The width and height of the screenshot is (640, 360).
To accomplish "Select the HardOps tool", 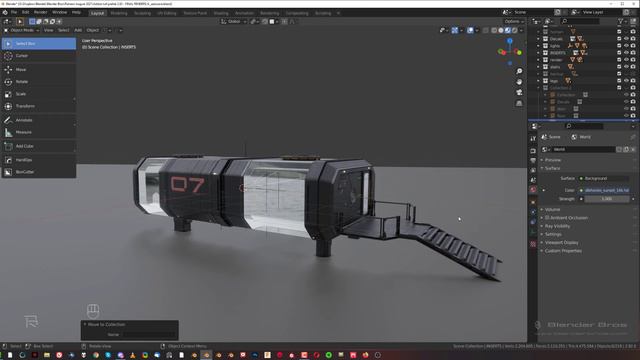I will tap(39, 160).
